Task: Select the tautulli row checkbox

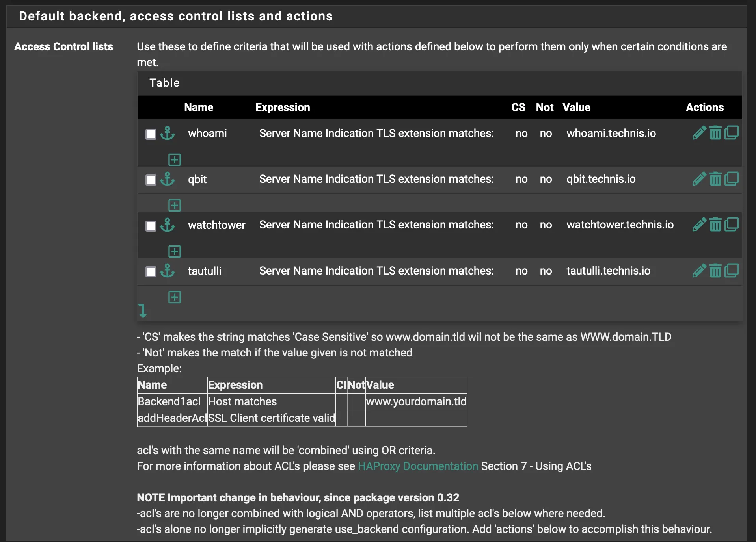Action: click(x=151, y=271)
